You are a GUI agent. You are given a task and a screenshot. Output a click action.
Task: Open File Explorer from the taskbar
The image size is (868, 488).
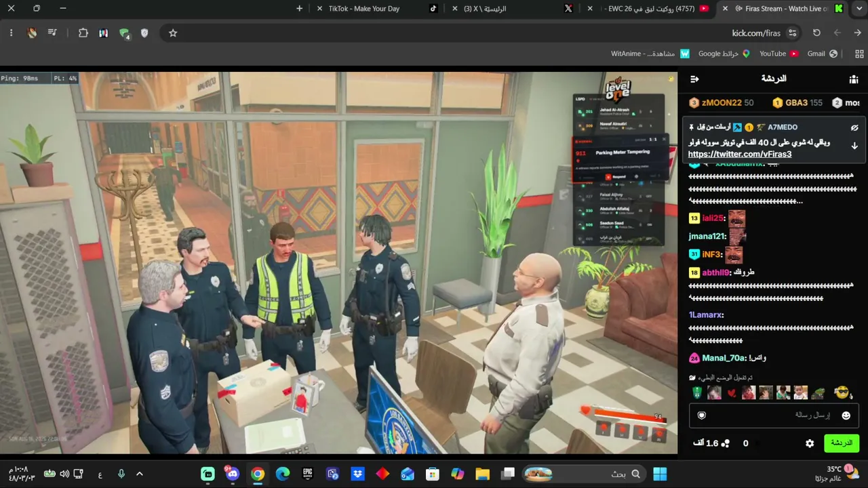[482, 474]
